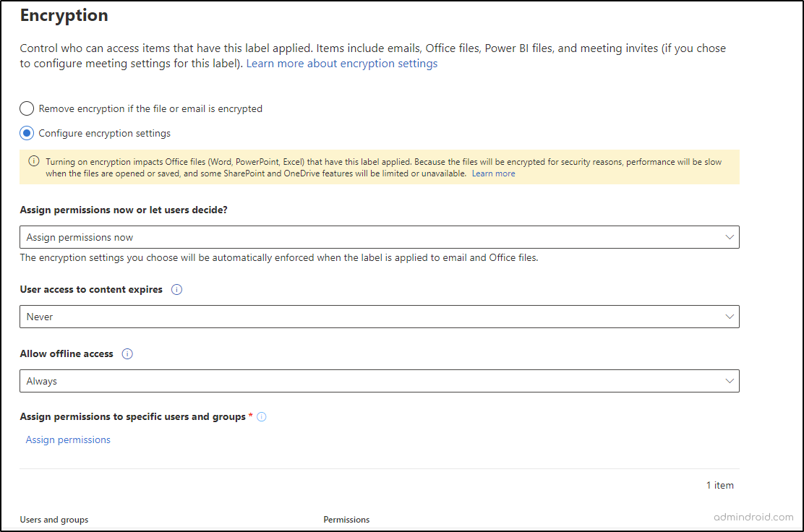This screenshot has height=532, width=804.
Task: Click the 'Allow offline access' label
Action: pos(67,353)
